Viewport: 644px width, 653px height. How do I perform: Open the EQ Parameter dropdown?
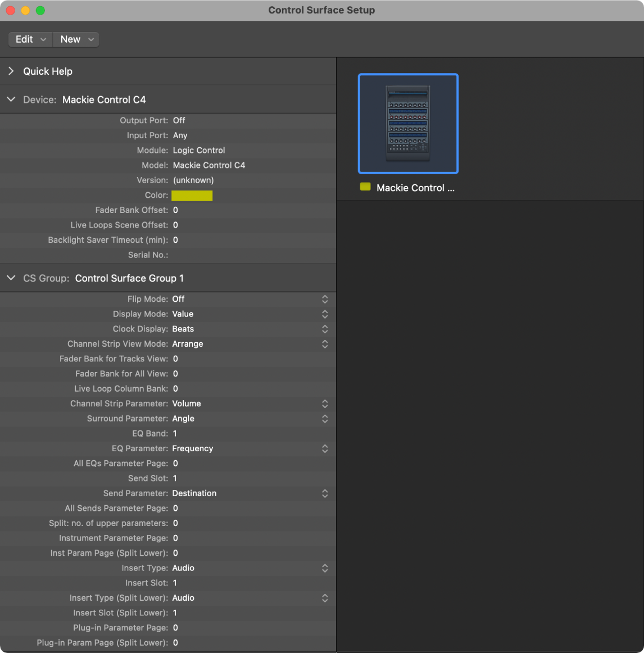pyautogui.click(x=325, y=448)
